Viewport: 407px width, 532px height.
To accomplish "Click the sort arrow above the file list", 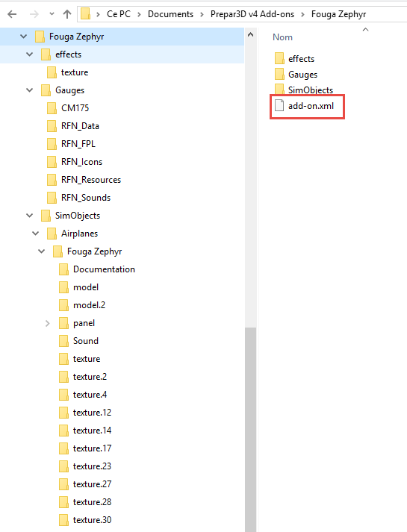I will click(x=365, y=30).
